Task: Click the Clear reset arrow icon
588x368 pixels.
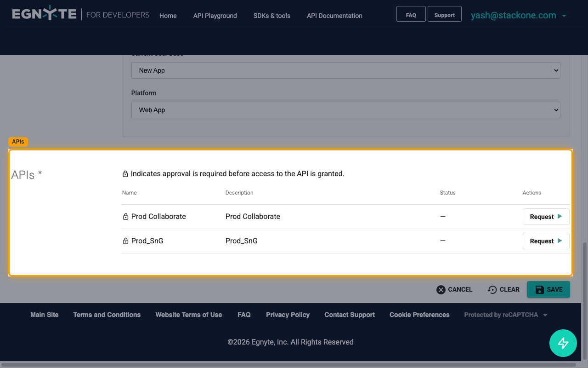Action: coord(492,289)
